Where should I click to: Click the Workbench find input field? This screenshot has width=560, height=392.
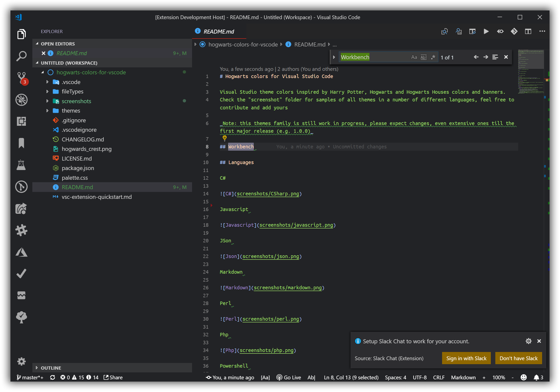point(373,57)
